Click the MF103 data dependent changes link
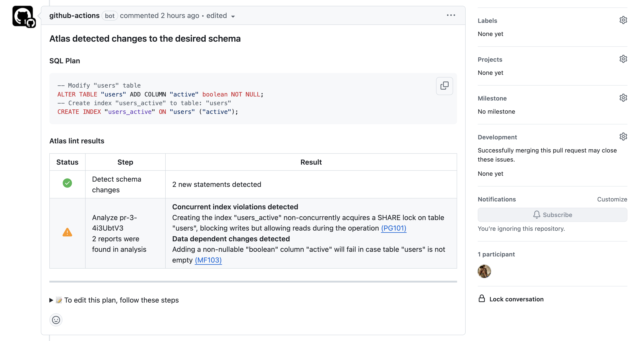The image size is (644, 341). click(208, 259)
